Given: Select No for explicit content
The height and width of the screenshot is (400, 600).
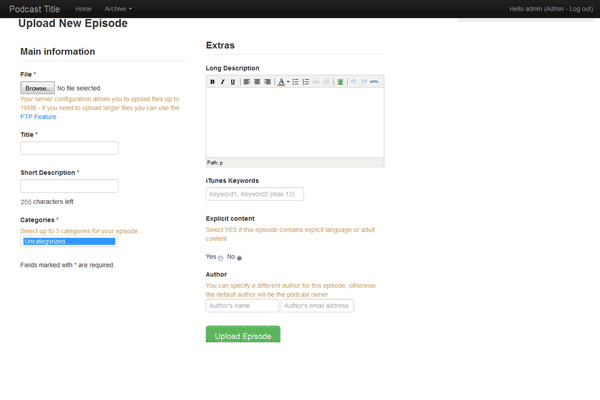Looking at the screenshot, I should pyautogui.click(x=239, y=258).
